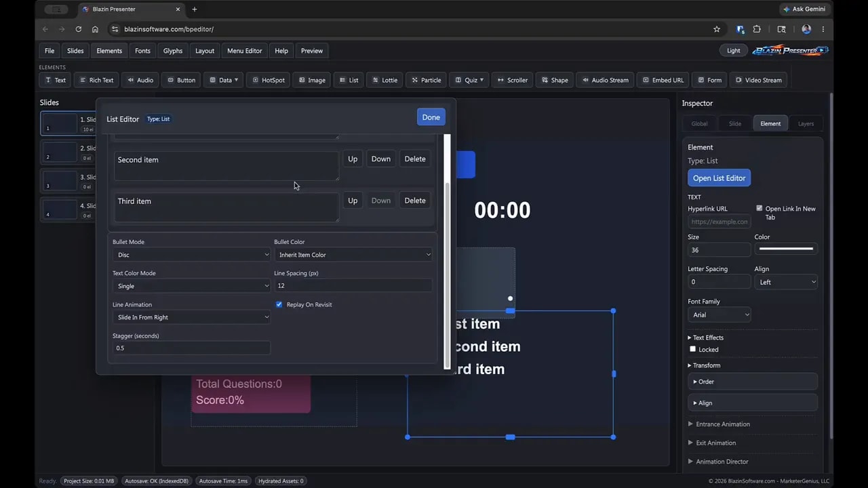Reload the browser page
This screenshot has height=488, width=868.
coord(79,29)
